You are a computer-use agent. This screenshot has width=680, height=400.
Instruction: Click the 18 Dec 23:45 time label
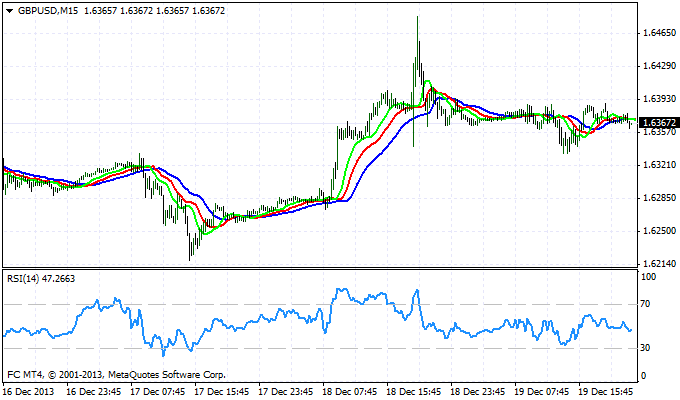point(478,392)
